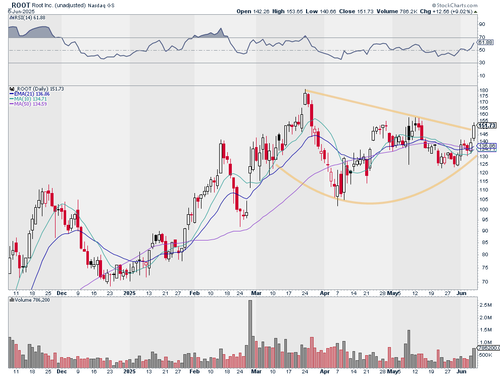500x376 pixels.
Task: Click the 2.5M label on volume axis
Action: click(x=486, y=305)
